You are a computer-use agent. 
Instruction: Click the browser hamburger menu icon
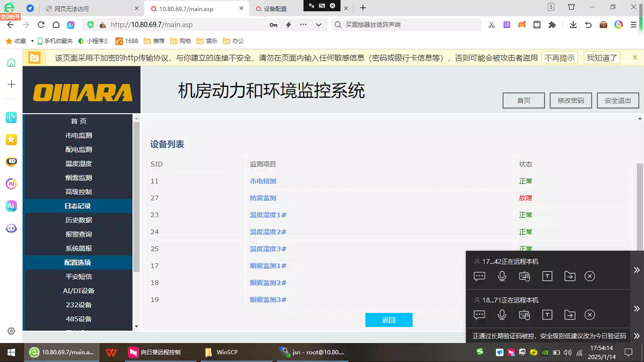(634, 25)
